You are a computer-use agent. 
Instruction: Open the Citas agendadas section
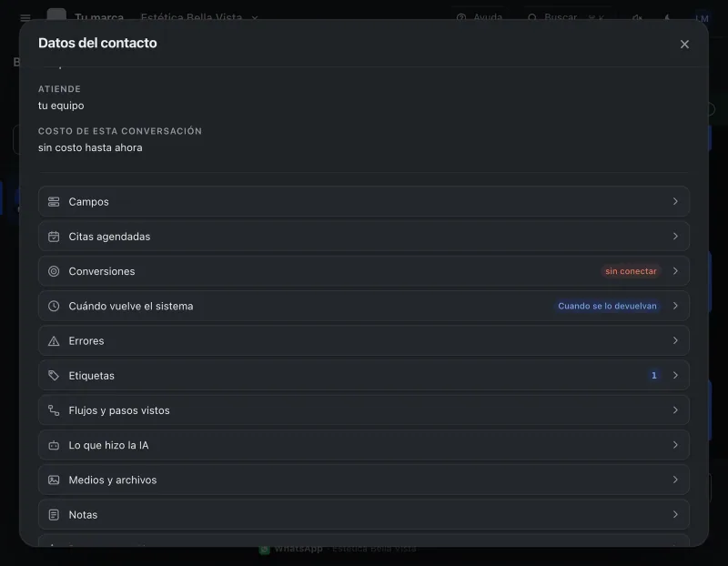click(363, 237)
